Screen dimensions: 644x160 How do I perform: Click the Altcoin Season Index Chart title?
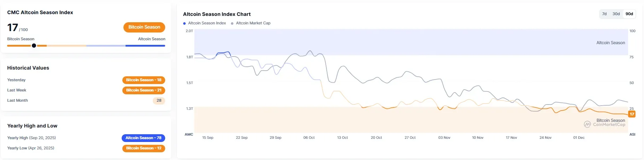(x=217, y=14)
